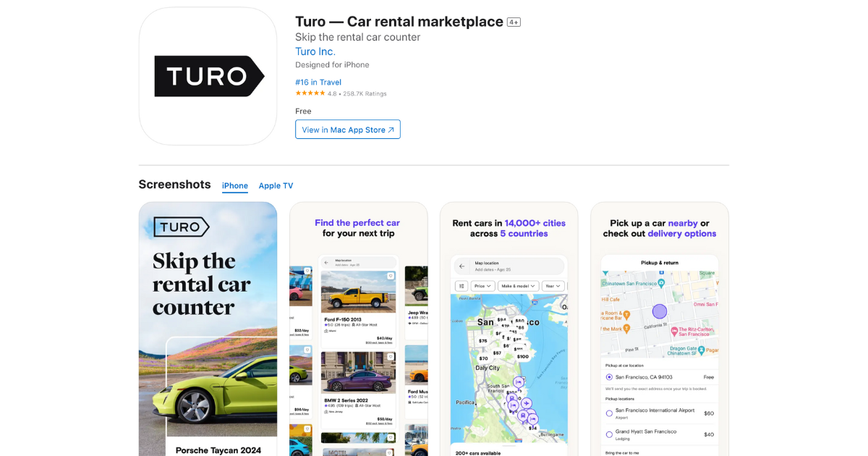Tap the heart on Ford F-150 2013 listing
868x456 pixels.
click(x=390, y=276)
